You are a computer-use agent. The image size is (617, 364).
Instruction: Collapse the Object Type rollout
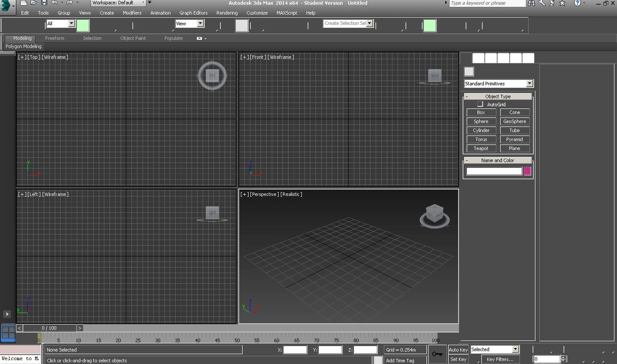498,97
